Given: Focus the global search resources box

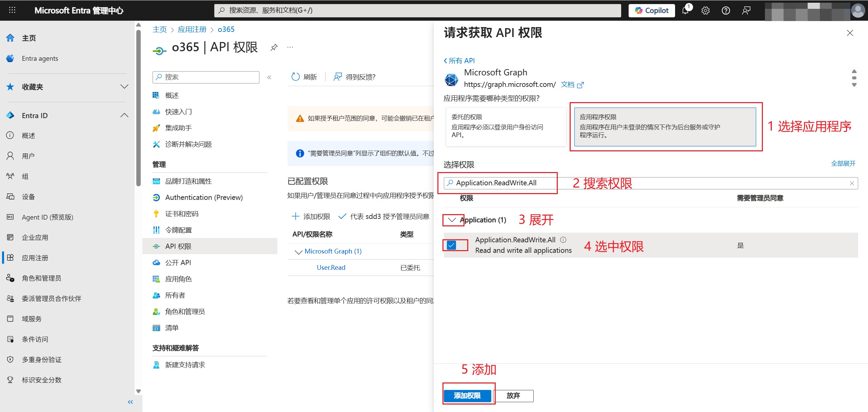Looking at the screenshot, I should 417,11.
